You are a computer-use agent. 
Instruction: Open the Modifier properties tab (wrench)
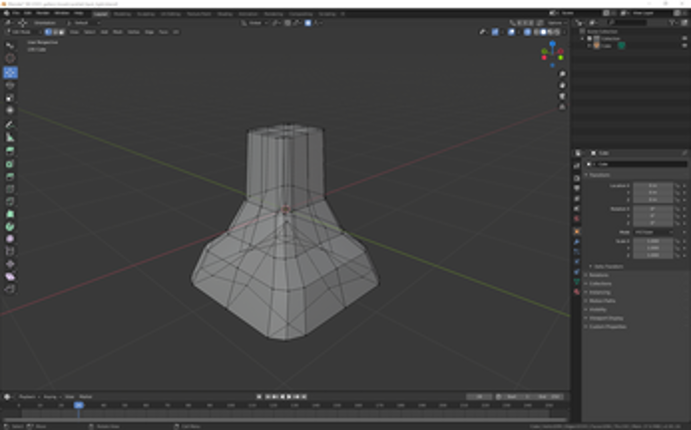pos(576,242)
